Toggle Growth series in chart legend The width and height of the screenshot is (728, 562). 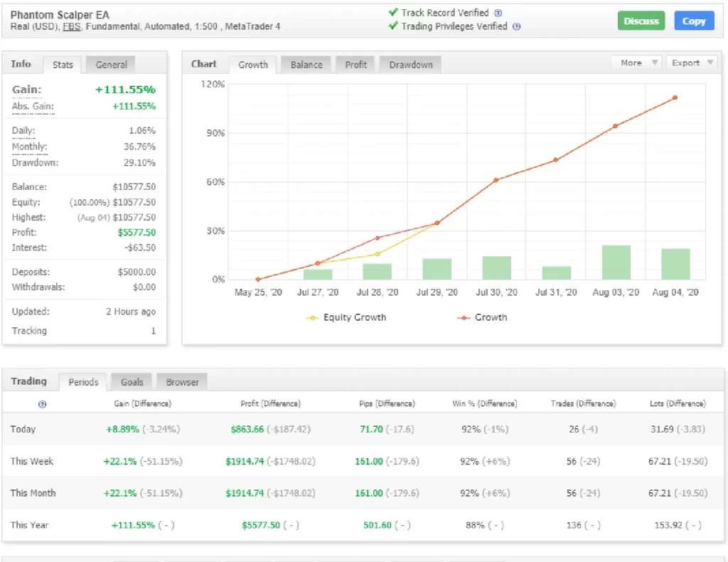point(483,318)
